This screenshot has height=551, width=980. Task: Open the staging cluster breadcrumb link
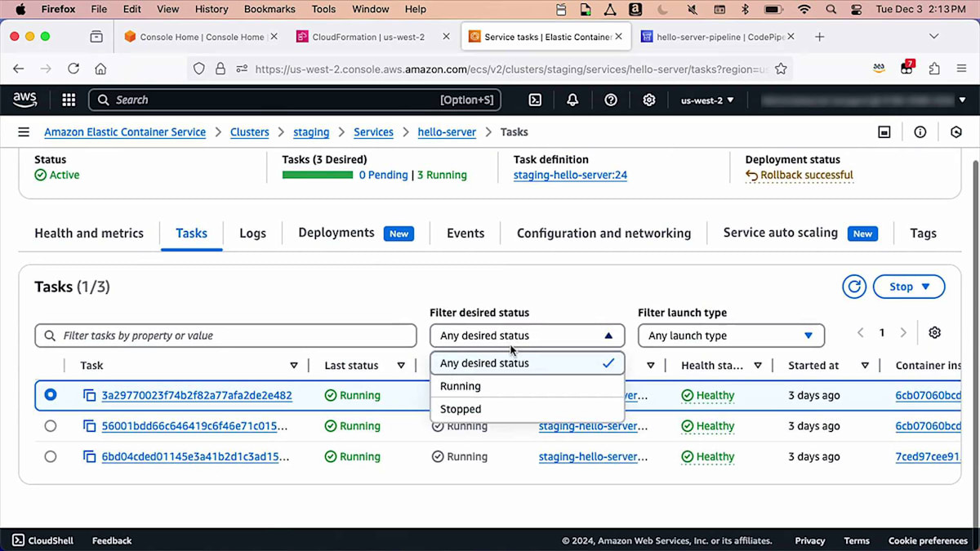click(311, 132)
